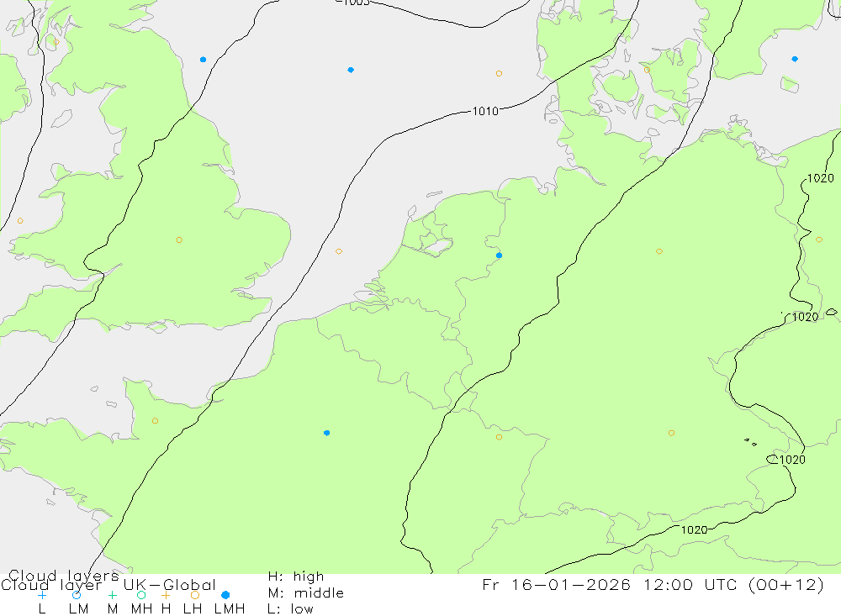Click the "UK-Global" model name
The width and height of the screenshot is (841, 616).
(170, 584)
